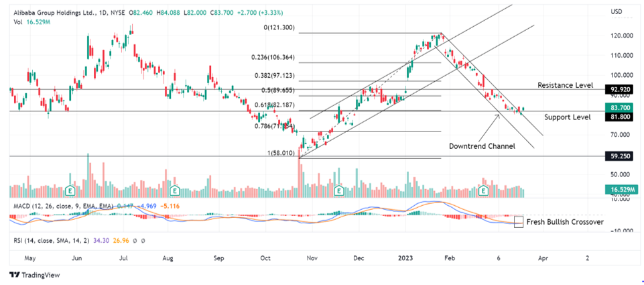Click the low price L82.000
The width and height of the screenshot is (644, 285).
coord(196,13)
